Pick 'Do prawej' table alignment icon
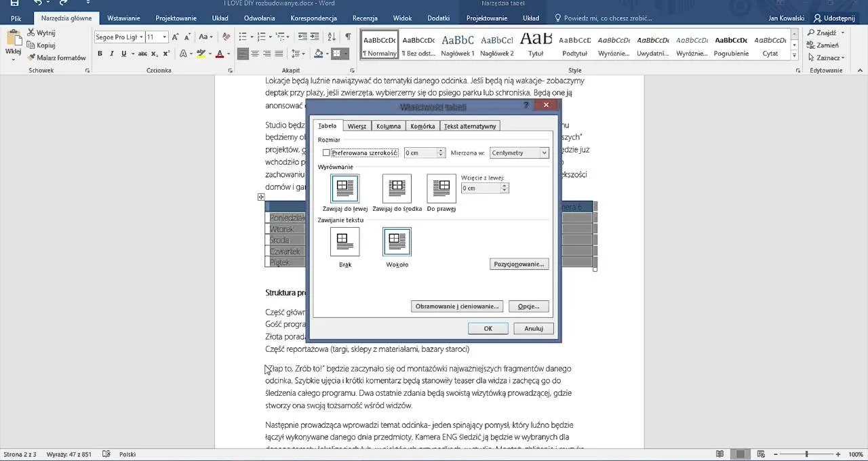Image resolution: width=868 pixels, height=461 pixels. (441, 188)
